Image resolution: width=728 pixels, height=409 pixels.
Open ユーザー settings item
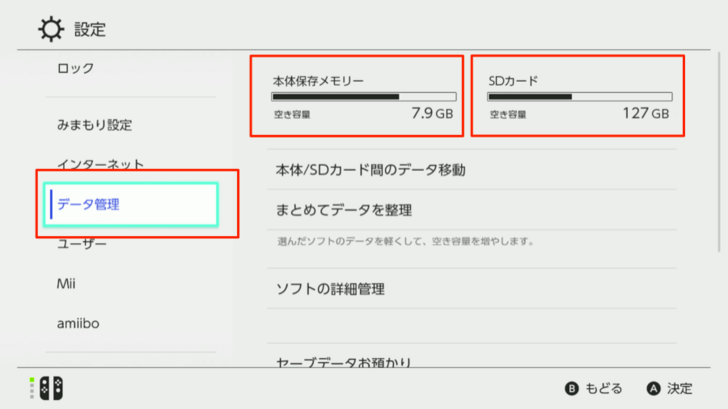82,244
